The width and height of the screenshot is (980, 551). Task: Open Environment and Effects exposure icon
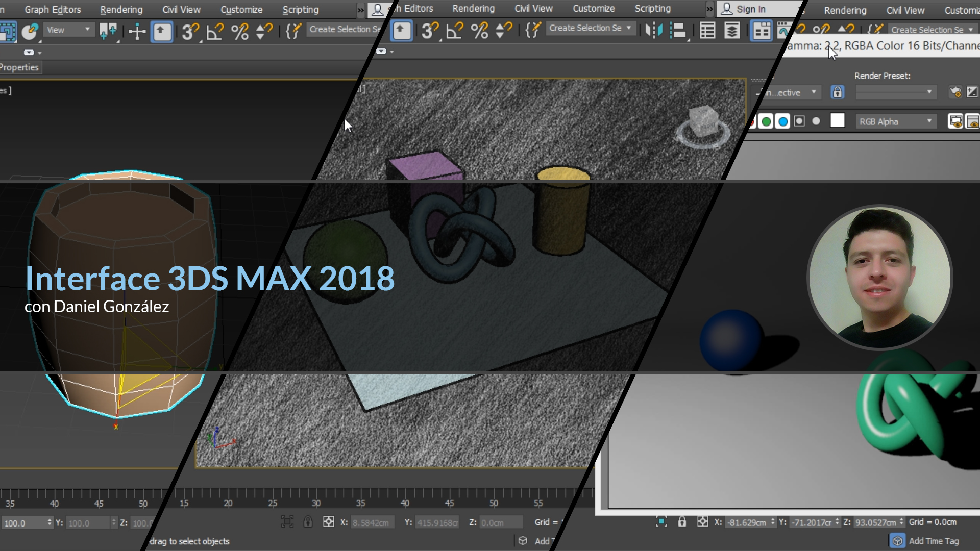click(x=972, y=92)
